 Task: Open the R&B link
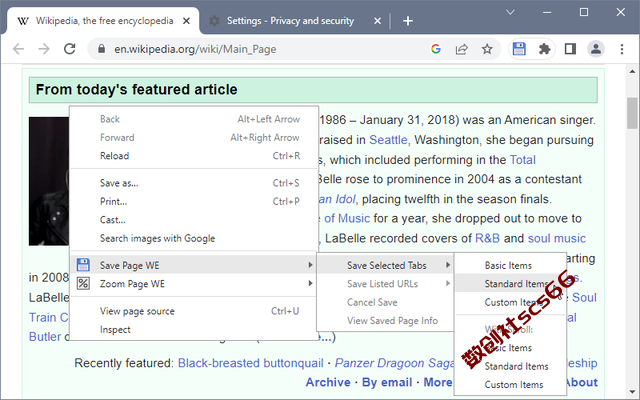[487, 238]
